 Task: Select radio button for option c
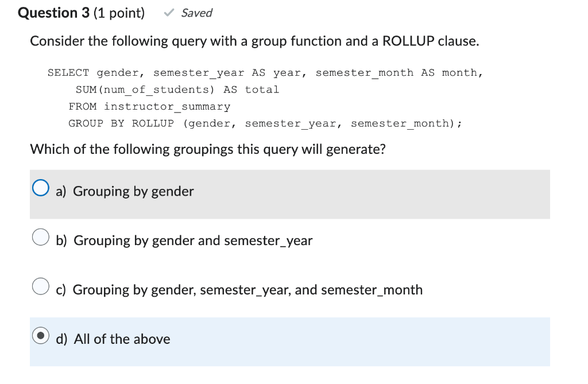click(40, 286)
